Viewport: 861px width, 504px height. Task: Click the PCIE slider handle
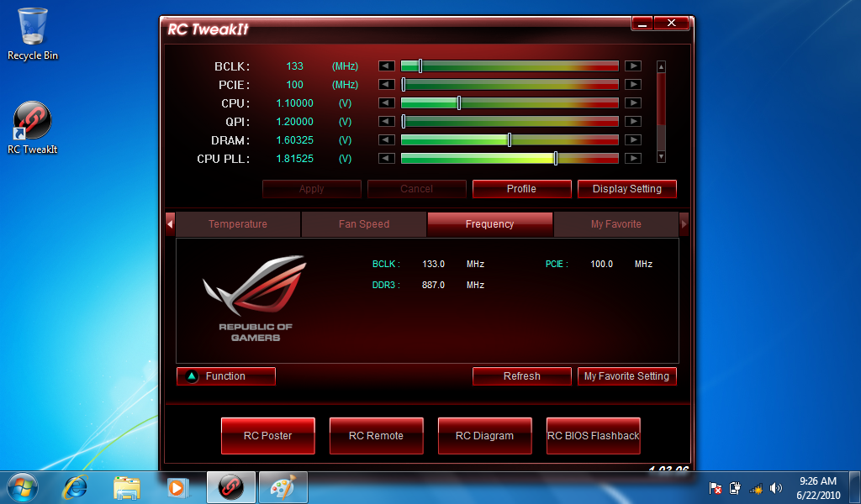[x=404, y=85]
